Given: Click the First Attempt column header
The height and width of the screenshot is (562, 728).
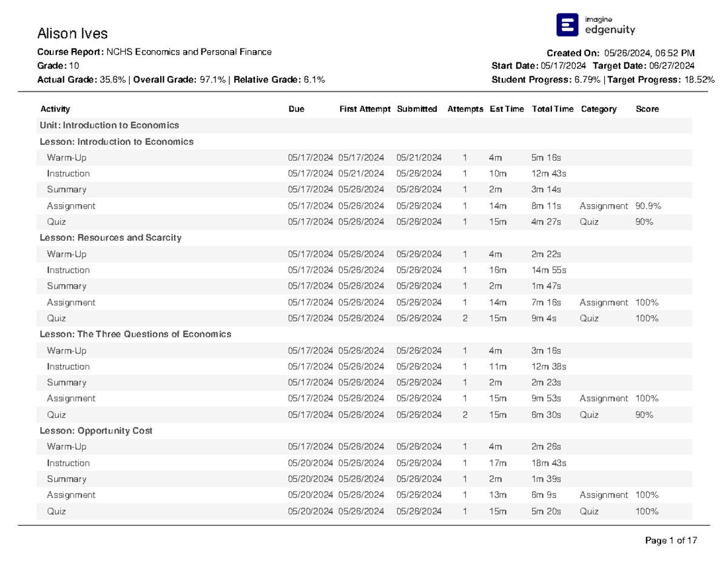Looking at the screenshot, I should [365, 109].
